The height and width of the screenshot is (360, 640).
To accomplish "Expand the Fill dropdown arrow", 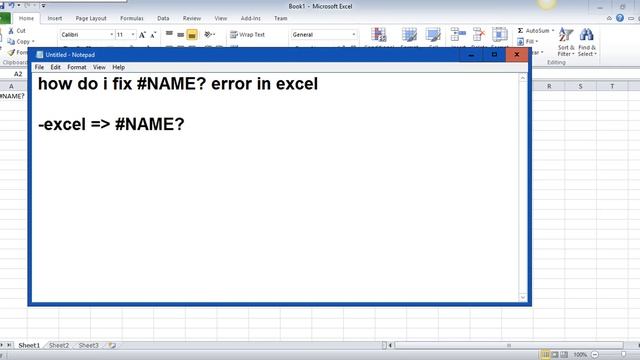I will [537, 42].
